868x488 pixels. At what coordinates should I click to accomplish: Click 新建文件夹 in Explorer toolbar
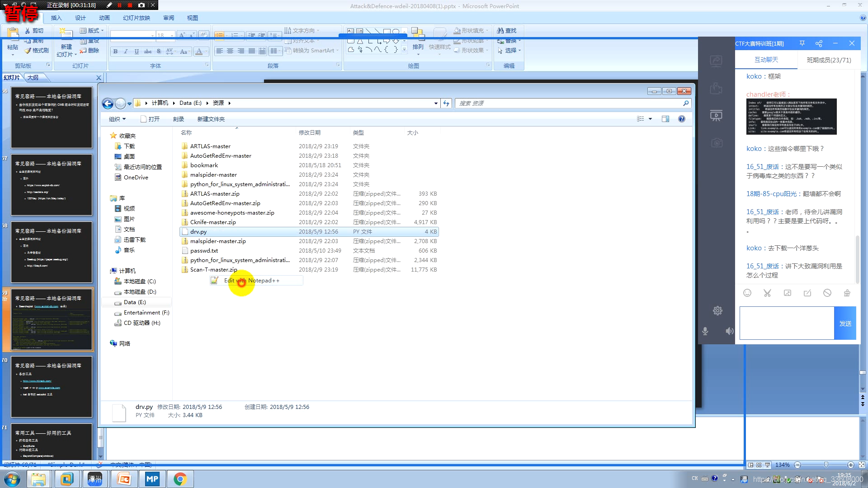click(211, 119)
